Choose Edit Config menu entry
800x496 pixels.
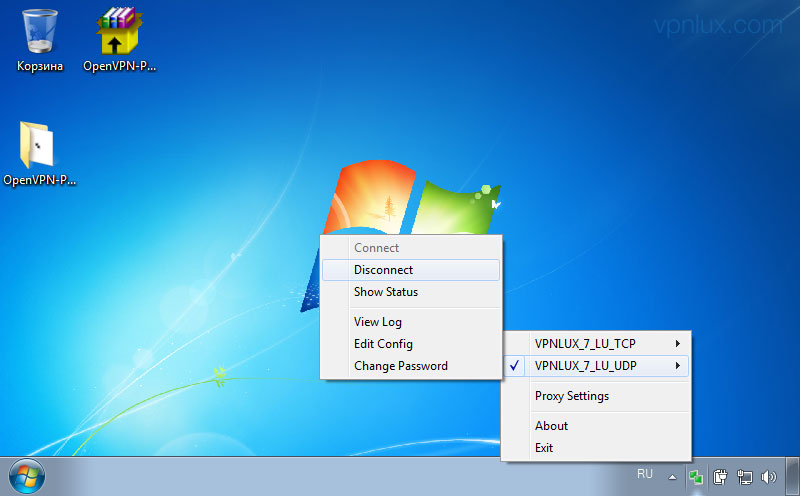(411, 344)
